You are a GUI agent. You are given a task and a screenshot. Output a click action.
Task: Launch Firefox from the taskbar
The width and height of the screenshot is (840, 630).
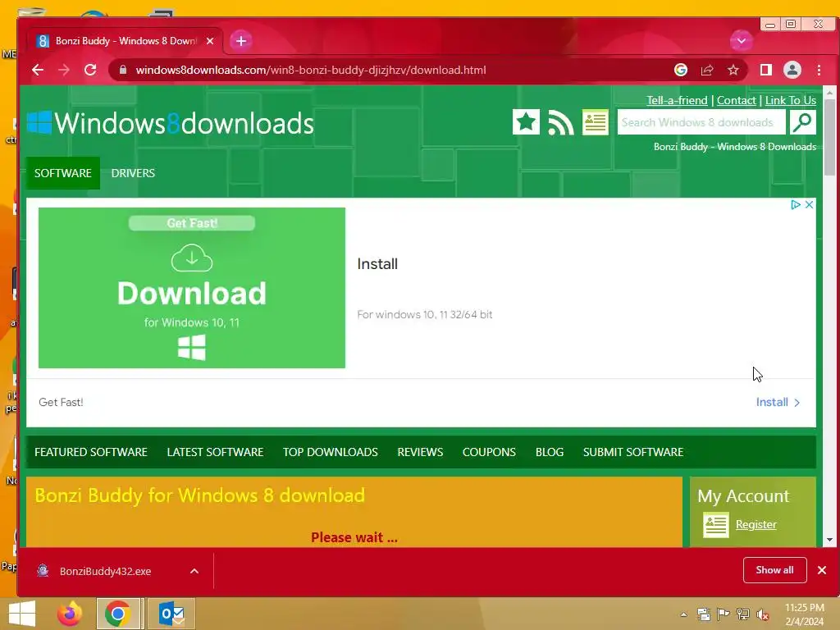pyautogui.click(x=70, y=614)
